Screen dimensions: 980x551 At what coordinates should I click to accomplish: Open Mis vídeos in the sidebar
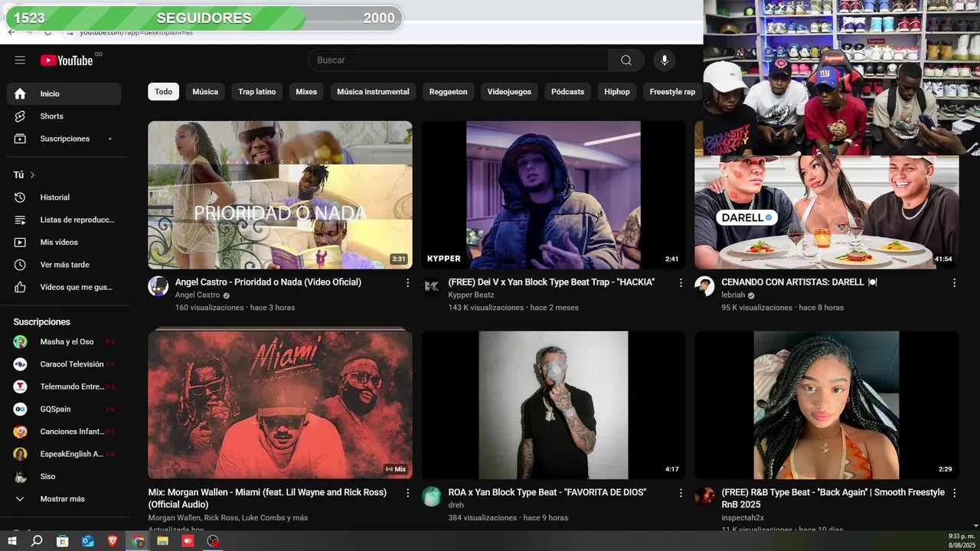click(64, 243)
